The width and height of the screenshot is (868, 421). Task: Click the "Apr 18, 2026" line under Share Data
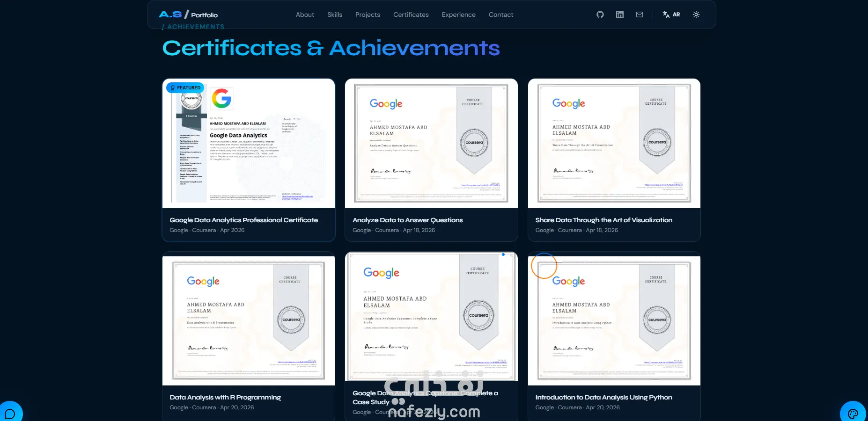coord(577,230)
